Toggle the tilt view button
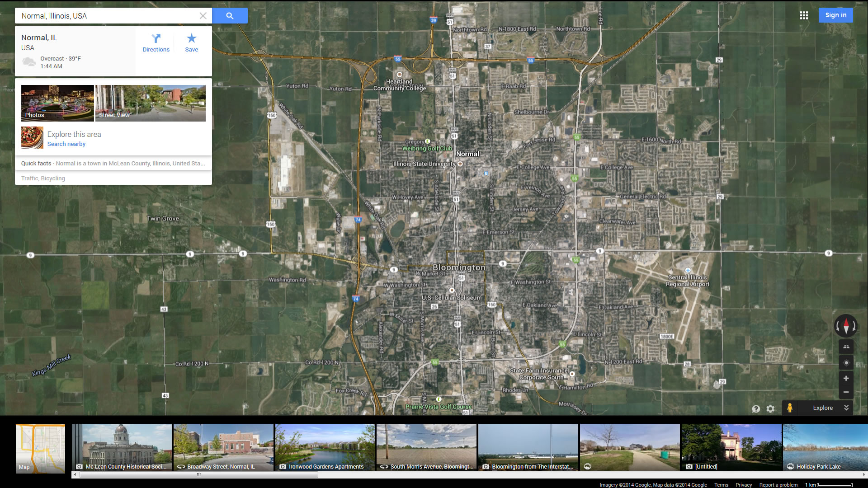Screen dimensions: 868x488 click(x=846, y=347)
